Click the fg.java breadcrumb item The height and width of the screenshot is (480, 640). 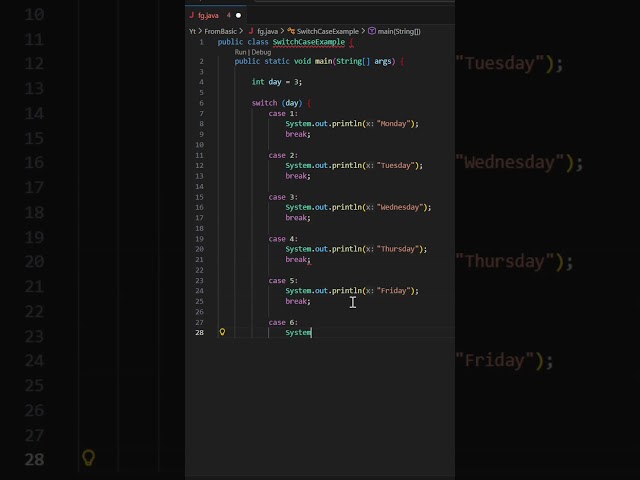click(267, 31)
